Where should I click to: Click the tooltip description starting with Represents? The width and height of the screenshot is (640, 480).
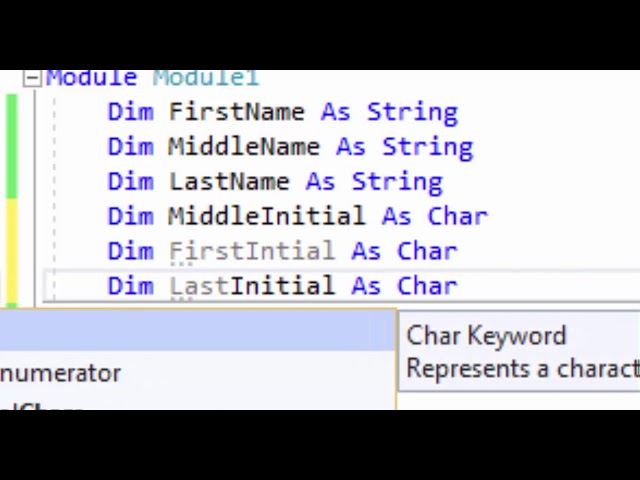(522, 369)
